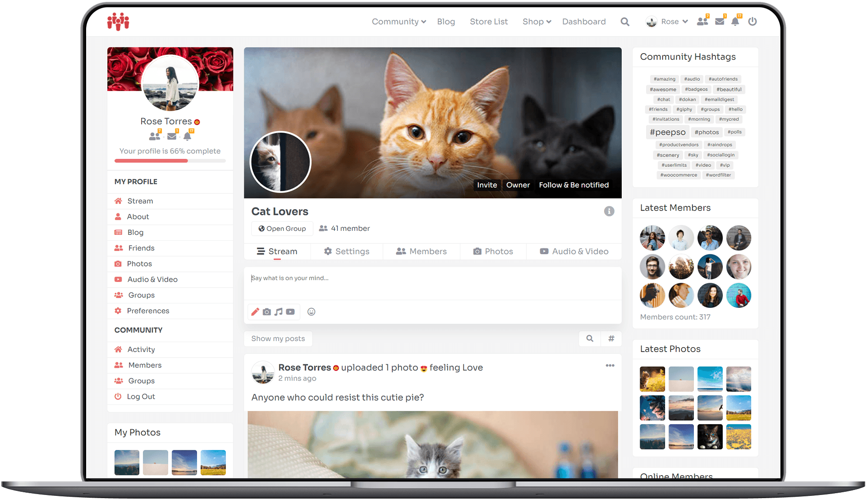Open the Show my posts filter dropdown
The height and width of the screenshot is (504, 867).
click(x=278, y=339)
